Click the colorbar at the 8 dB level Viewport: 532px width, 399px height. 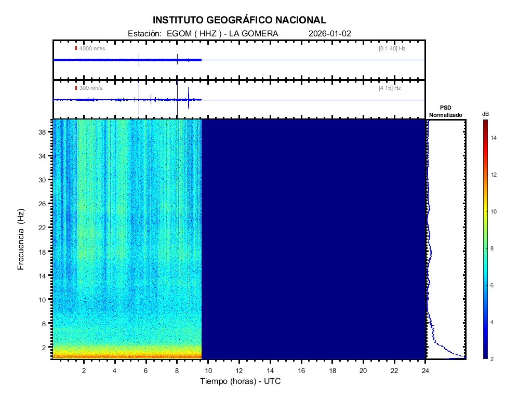click(x=485, y=248)
